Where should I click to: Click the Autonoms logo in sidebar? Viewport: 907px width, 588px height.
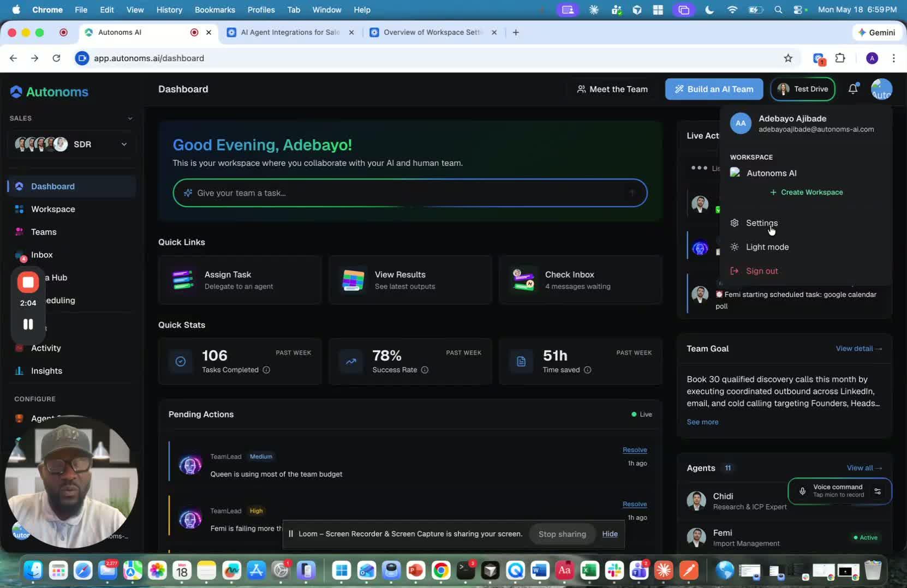[49, 92]
